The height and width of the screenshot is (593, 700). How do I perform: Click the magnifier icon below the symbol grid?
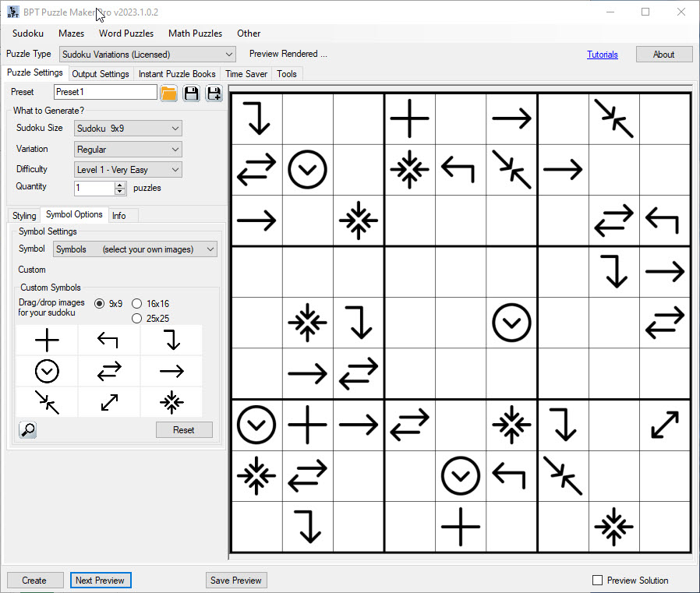coord(27,429)
